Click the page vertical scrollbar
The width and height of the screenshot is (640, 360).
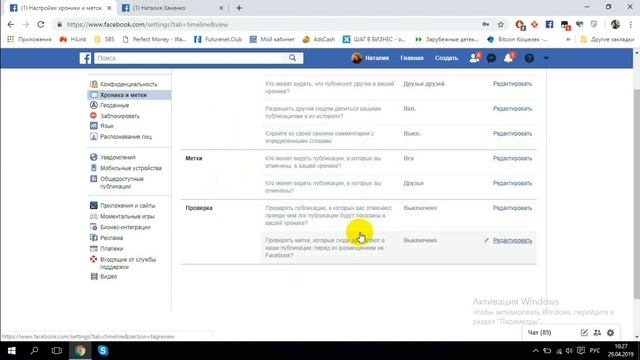[x=636, y=195]
